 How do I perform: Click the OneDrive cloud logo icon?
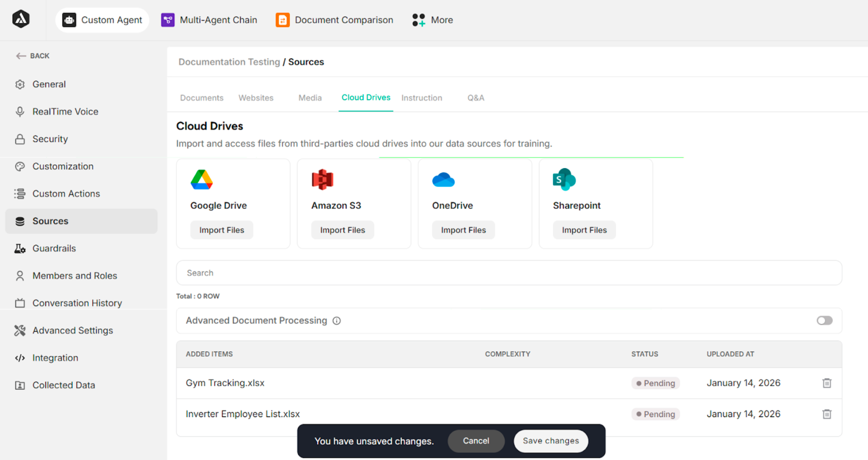point(443,180)
